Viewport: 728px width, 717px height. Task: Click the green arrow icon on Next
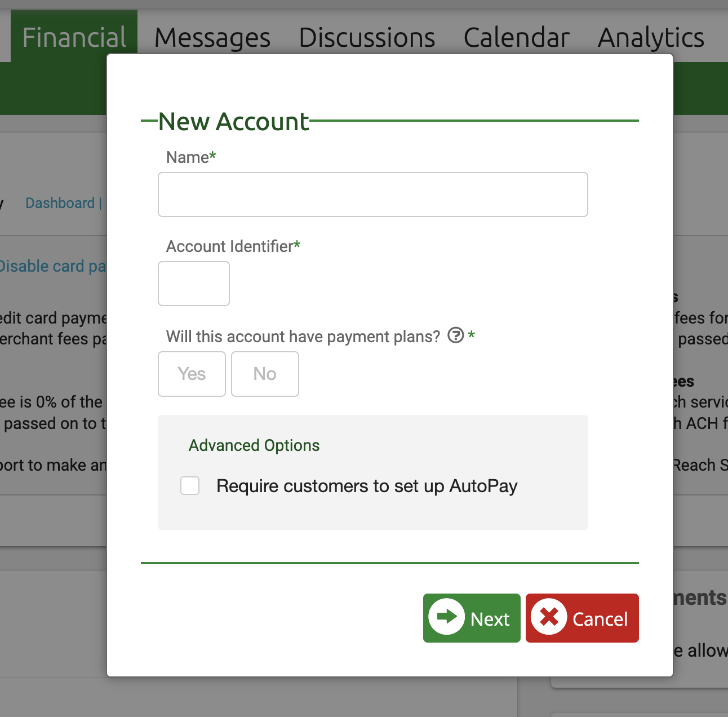tap(446, 617)
